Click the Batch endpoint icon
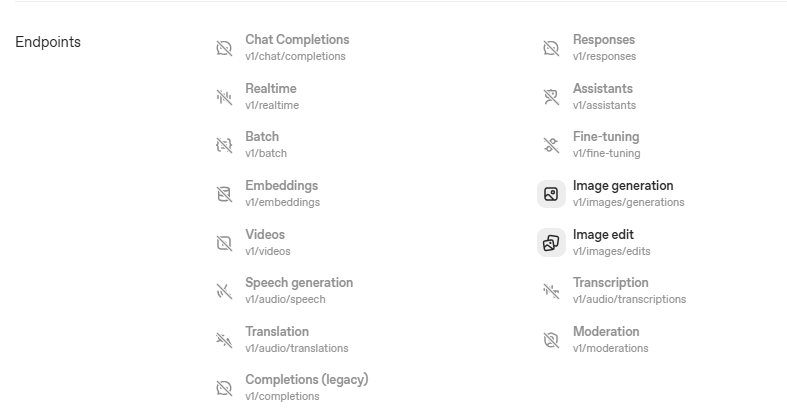The image size is (787, 419). click(x=224, y=145)
